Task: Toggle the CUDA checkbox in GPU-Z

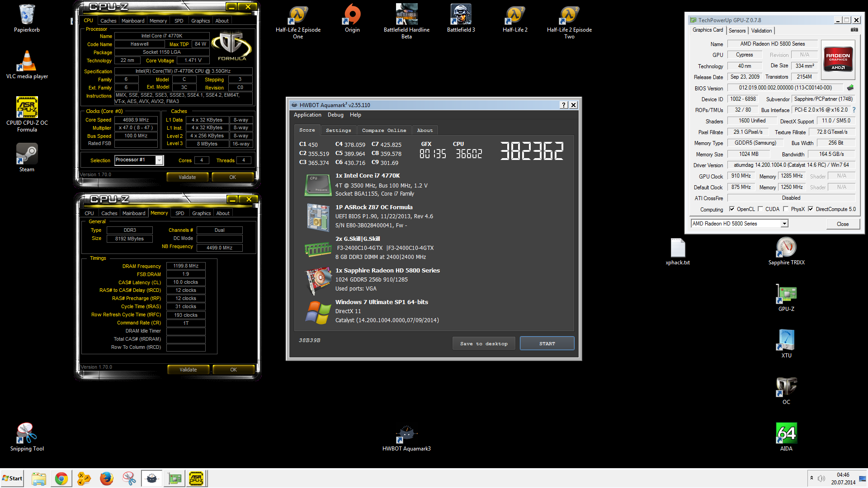Action: [x=760, y=209]
